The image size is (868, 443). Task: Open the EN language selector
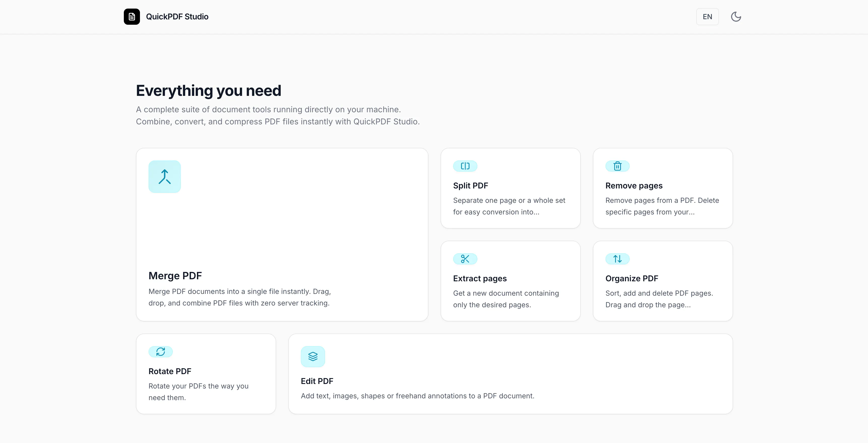point(707,16)
